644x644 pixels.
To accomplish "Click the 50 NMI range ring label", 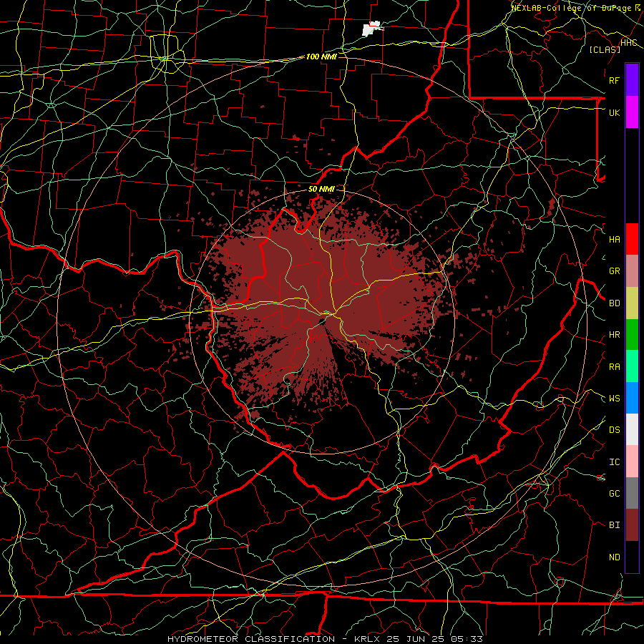I will [x=321, y=189].
